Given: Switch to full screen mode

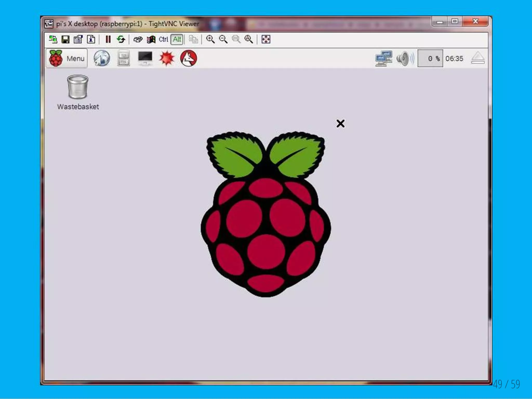Looking at the screenshot, I should (266, 39).
